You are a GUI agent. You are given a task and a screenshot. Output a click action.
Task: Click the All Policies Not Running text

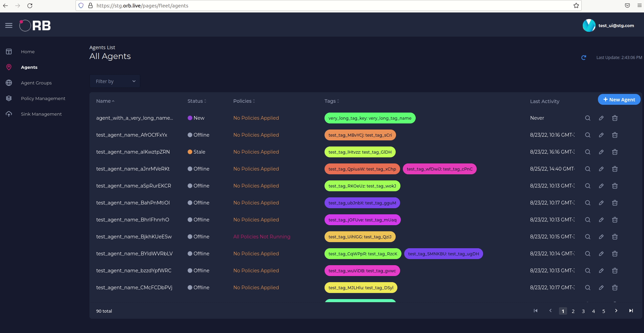click(262, 237)
